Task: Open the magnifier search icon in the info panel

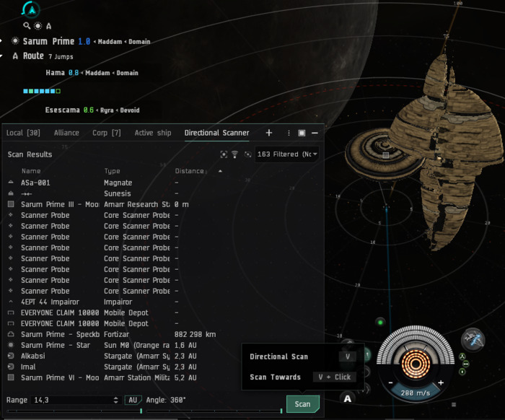Action: click(x=27, y=25)
